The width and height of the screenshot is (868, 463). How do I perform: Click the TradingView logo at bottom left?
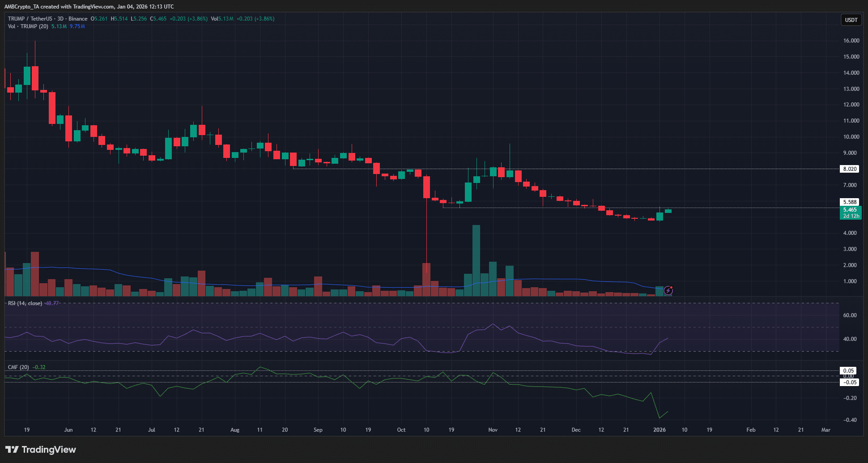[40, 450]
